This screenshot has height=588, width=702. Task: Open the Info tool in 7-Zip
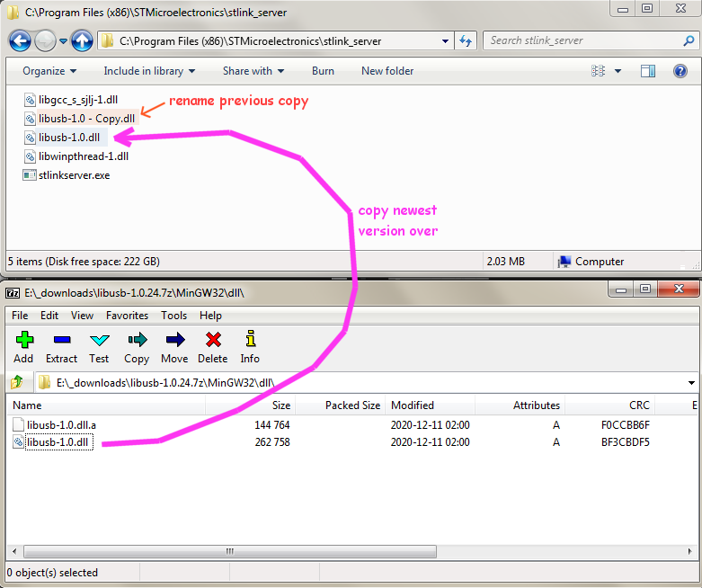[250, 347]
